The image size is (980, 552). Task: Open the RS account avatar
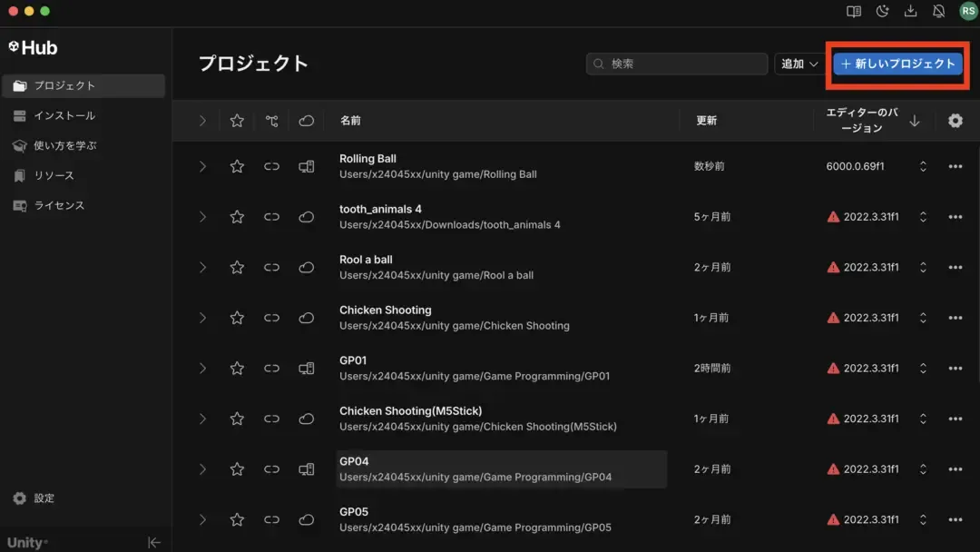(x=968, y=11)
